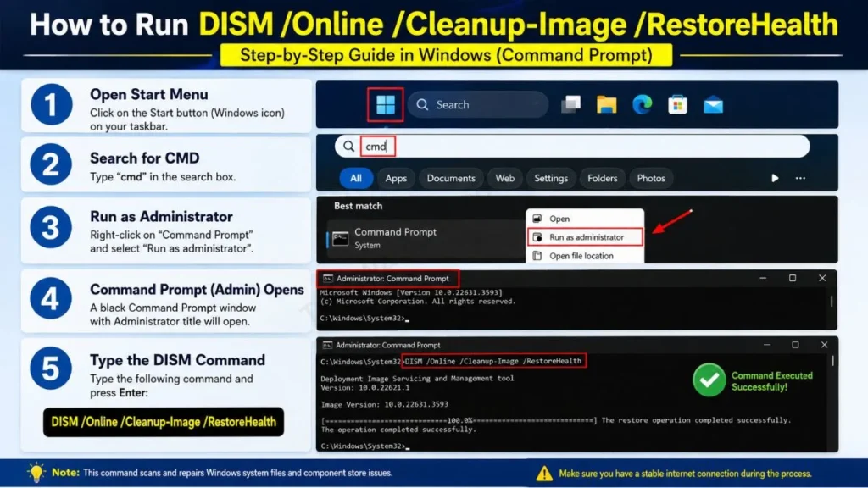This screenshot has height=488, width=868.
Task: Click the icon beside Open in the context menu
Action: (537, 219)
